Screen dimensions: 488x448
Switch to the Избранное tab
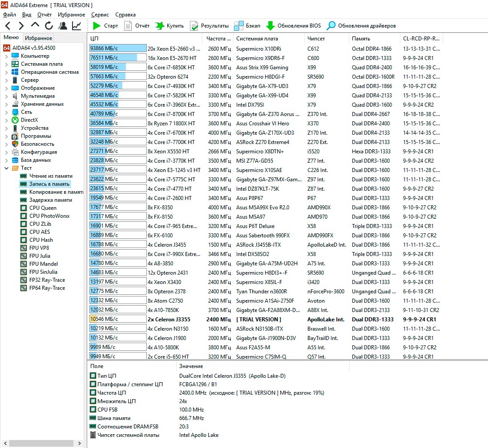[38, 38]
